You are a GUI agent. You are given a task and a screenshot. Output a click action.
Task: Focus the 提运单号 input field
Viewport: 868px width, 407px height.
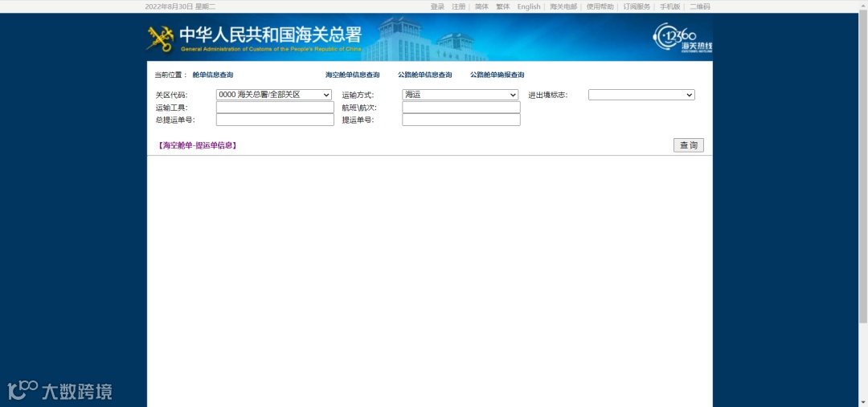point(461,120)
